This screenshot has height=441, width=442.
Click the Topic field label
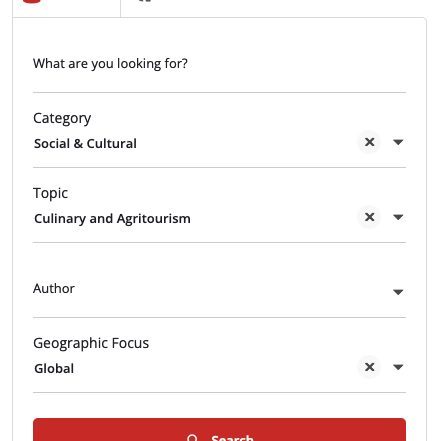click(50, 193)
